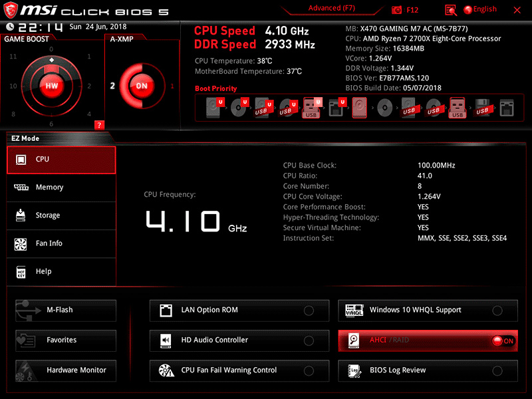Screen dimensions: 532x399
Task: Select the legacy USB CD/DVD boot icon
Action: click(434, 108)
